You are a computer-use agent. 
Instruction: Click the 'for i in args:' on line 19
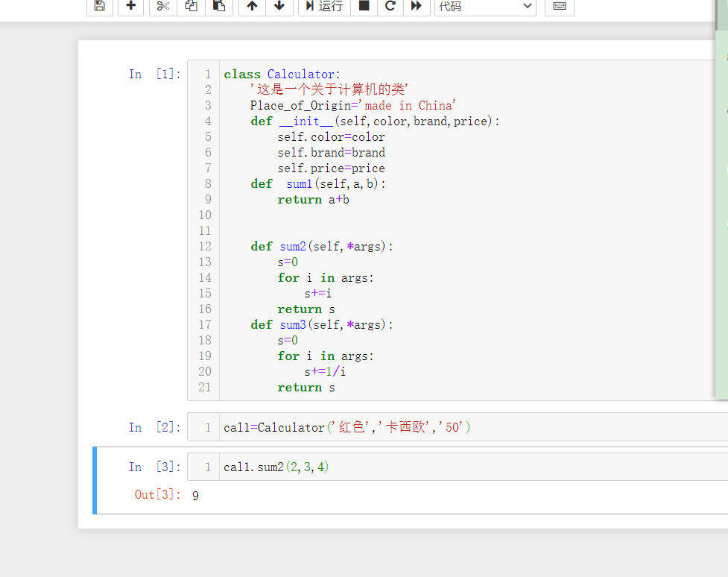click(x=326, y=356)
